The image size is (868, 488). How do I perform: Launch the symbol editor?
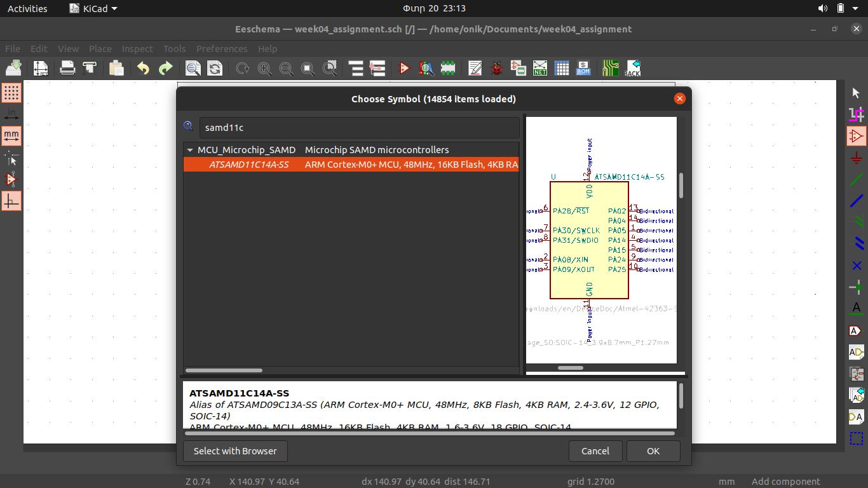[404, 68]
